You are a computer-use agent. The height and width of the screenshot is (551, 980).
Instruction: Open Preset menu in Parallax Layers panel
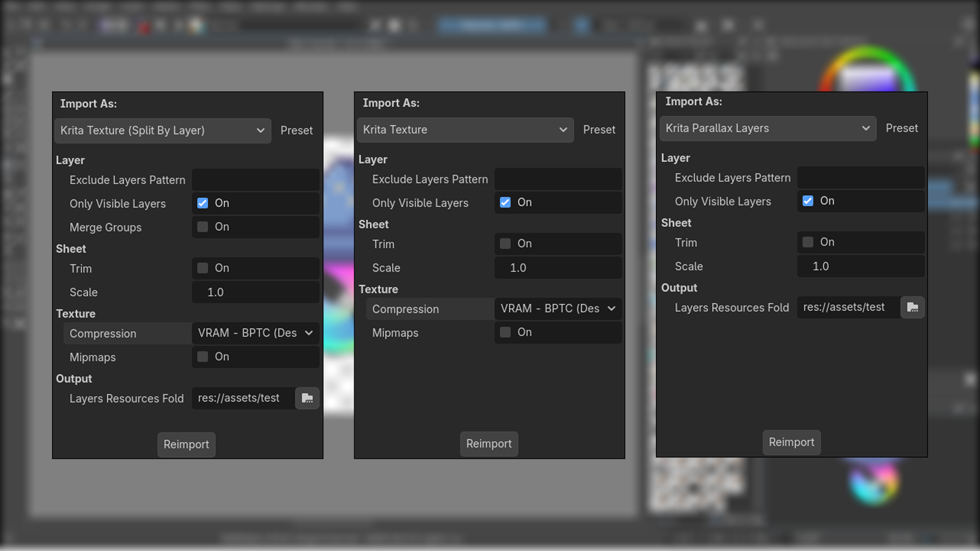point(902,128)
